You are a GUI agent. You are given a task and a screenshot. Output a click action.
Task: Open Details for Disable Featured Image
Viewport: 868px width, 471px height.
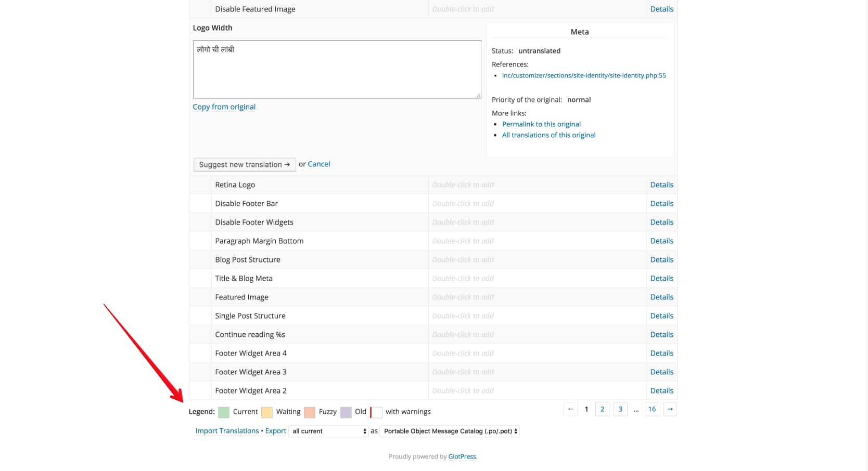[x=661, y=9]
